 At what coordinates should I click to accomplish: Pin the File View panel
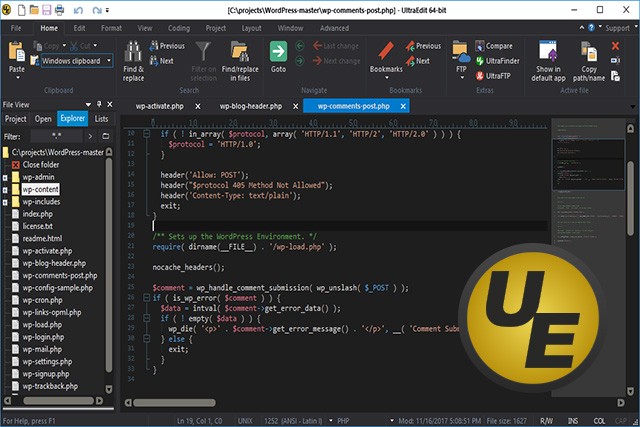99,105
